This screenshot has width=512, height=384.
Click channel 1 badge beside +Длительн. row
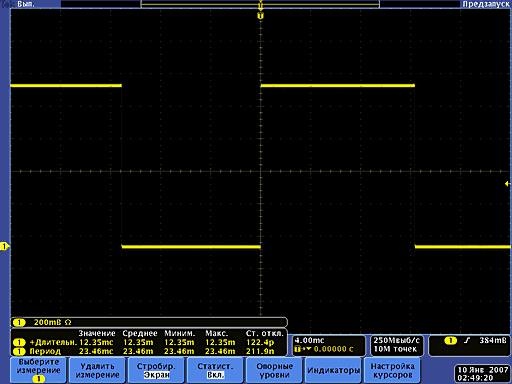pyautogui.click(x=19, y=342)
